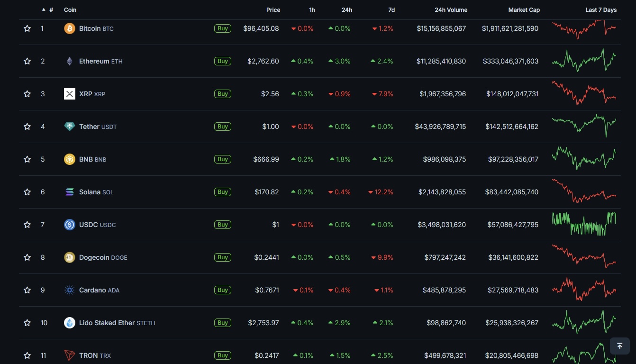Open Ethereum 7-day sparkline chart

tap(584, 61)
